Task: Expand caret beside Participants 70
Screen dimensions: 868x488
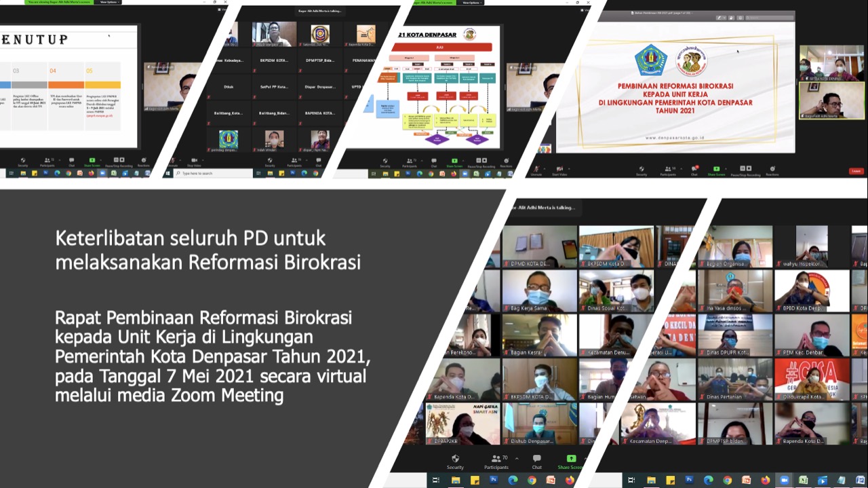Action: pyautogui.click(x=515, y=458)
